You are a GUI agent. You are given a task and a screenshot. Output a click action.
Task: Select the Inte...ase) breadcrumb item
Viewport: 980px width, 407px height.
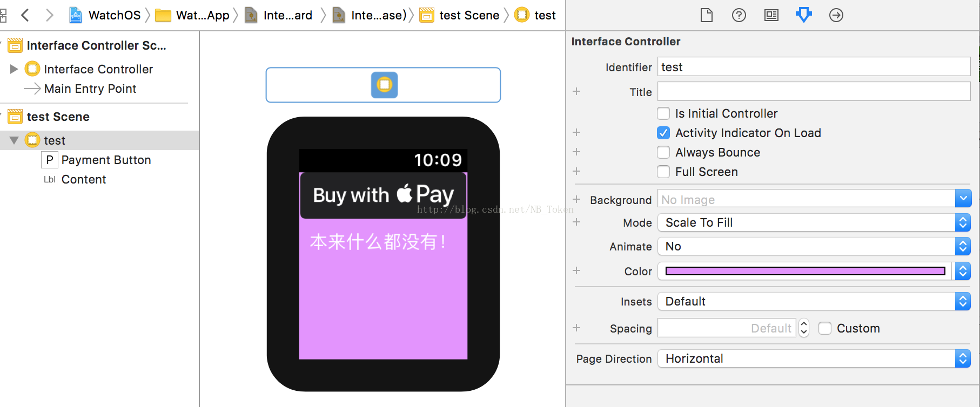[370, 15]
